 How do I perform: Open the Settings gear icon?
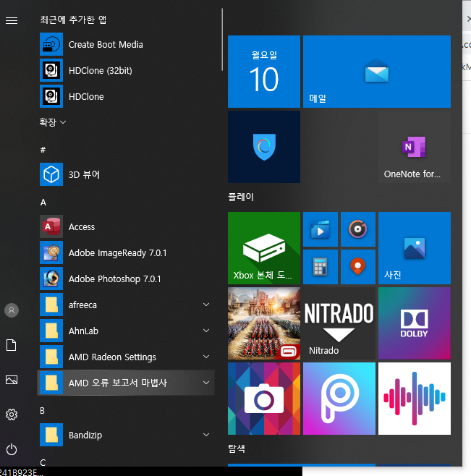12,415
